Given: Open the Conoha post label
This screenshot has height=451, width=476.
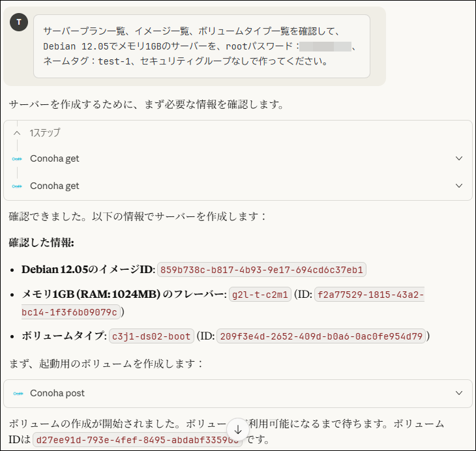Looking at the screenshot, I should pyautogui.click(x=57, y=394).
